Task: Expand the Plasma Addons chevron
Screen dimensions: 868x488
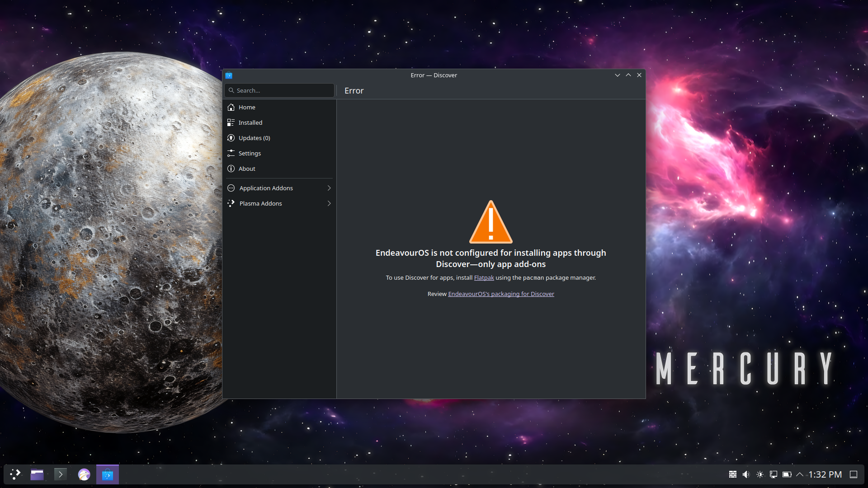Action: click(x=329, y=203)
